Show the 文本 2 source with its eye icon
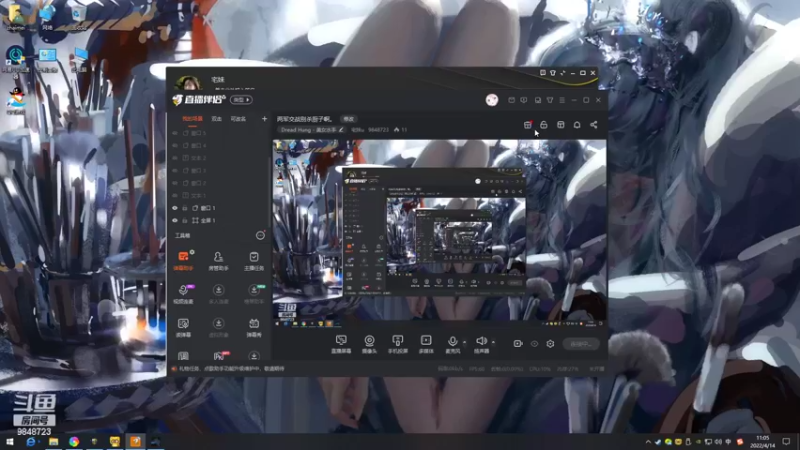The width and height of the screenshot is (800, 450). tap(175, 158)
